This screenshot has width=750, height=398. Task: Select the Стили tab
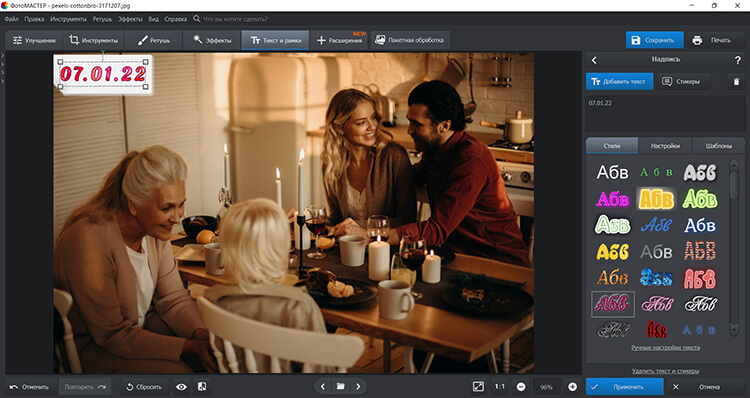[x=612, y=146]
